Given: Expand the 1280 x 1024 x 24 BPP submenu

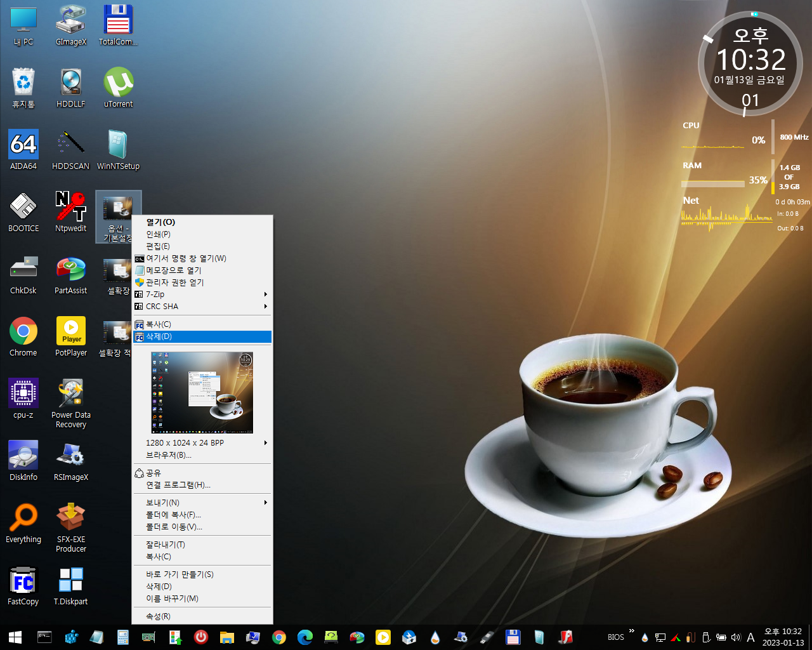Looking at the screenshot, I should click(x=202, y=443).
